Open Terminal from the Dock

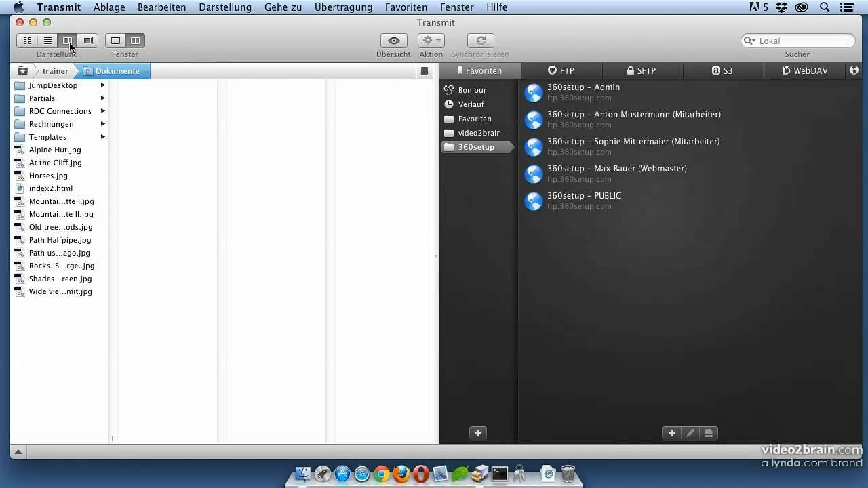500,473
